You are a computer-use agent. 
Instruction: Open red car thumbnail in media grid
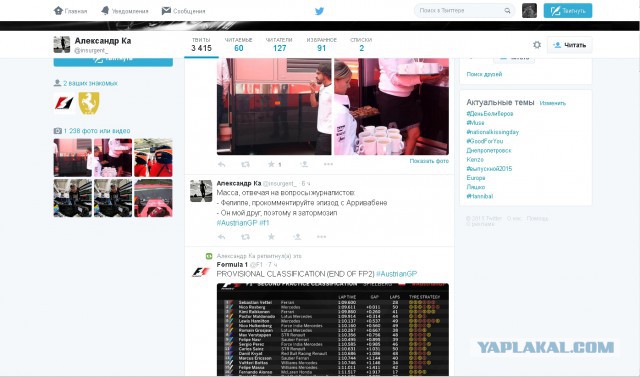(x=153, y=198)
